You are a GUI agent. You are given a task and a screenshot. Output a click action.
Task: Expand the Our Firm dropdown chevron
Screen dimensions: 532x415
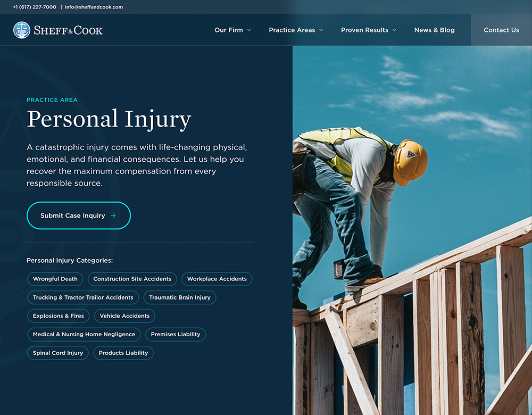click(248, 30)
